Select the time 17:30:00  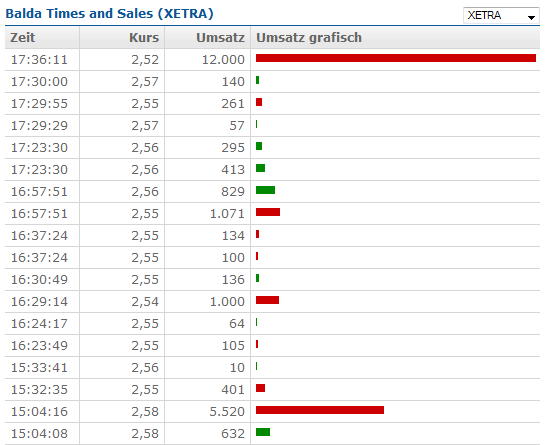[x=39, y=82]
